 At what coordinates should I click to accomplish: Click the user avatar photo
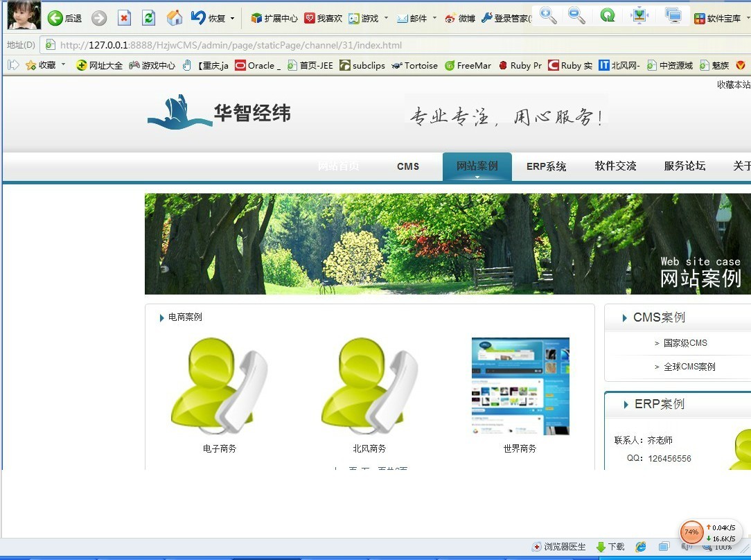click(24, 15)
